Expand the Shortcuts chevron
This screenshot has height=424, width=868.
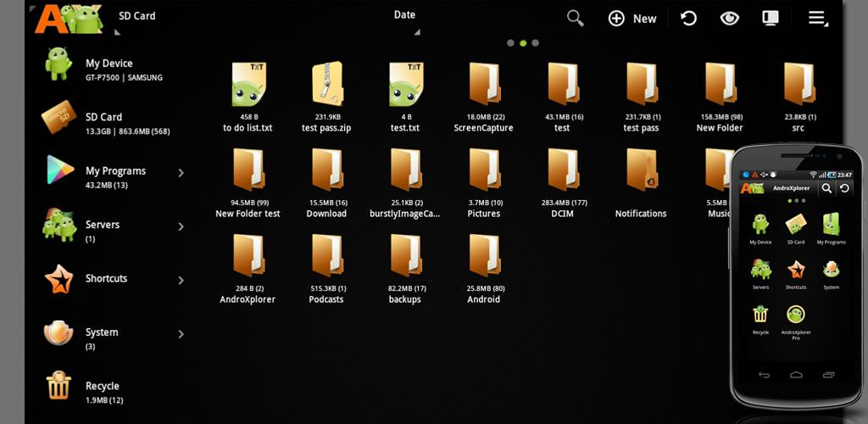coord(181,280)
